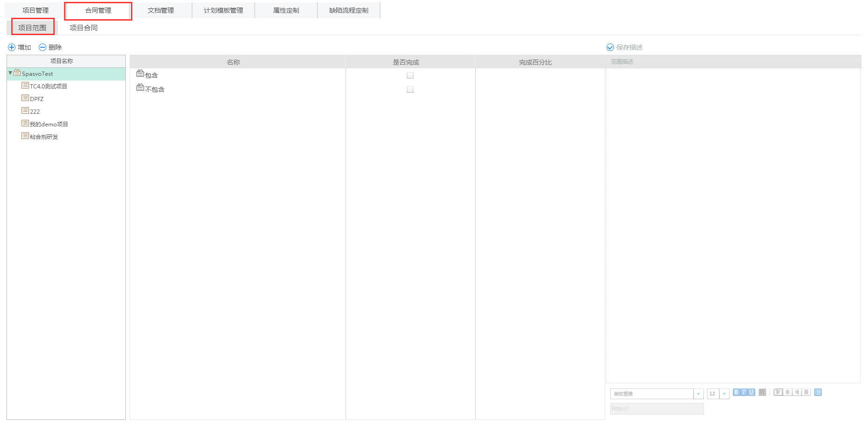Select the SpasvoTest root project name
This screenshot has height=424, width=868.
(x=37, y=74)
